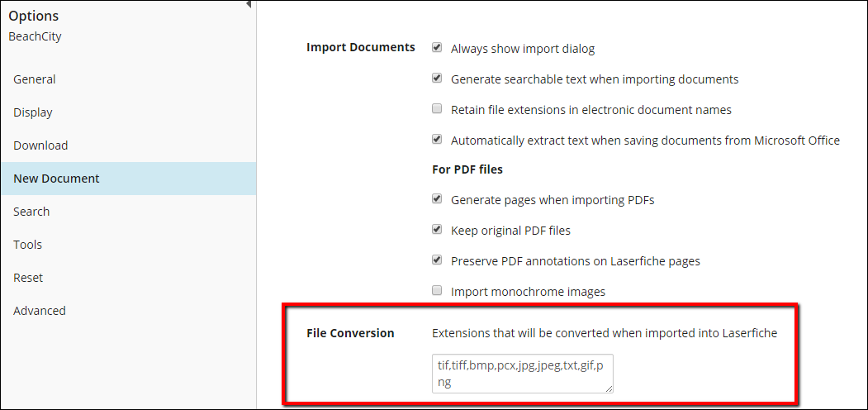Viewport: 868px width, 410px height.
Task: Collapse the Options sidebar with the arrow
Action: pyautogui.click(x=249, y=4)
